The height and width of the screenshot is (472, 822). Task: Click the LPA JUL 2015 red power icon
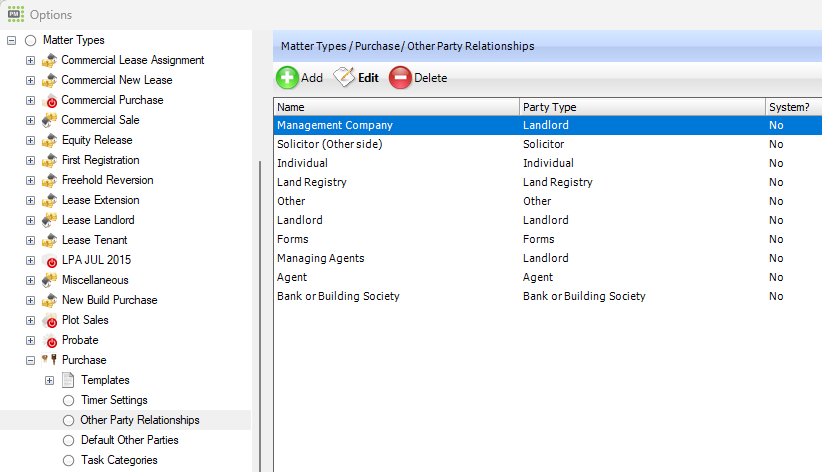[x=50, y=261]
